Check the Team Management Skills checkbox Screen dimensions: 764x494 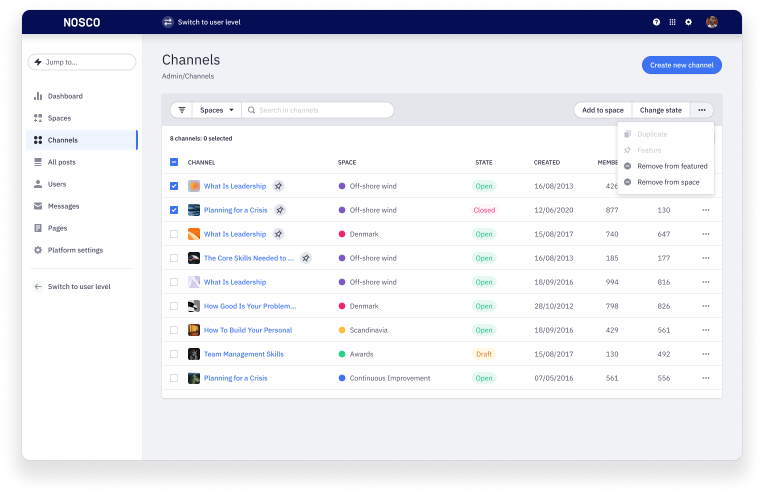point(174,354)
